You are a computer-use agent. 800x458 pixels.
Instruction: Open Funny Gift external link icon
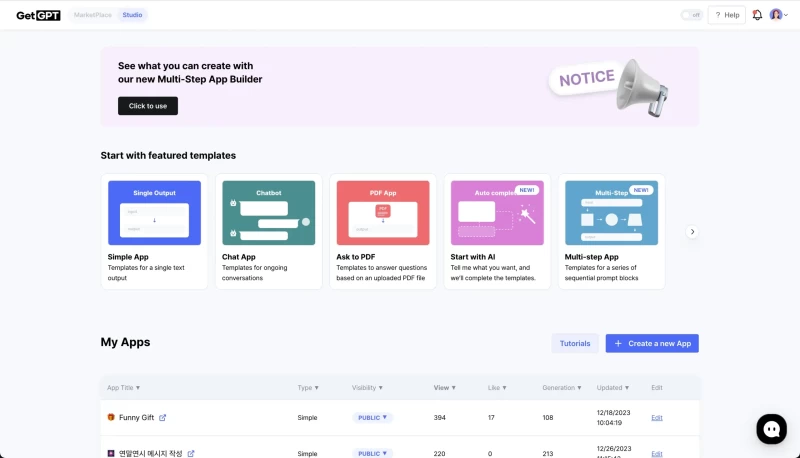[162, 417]
